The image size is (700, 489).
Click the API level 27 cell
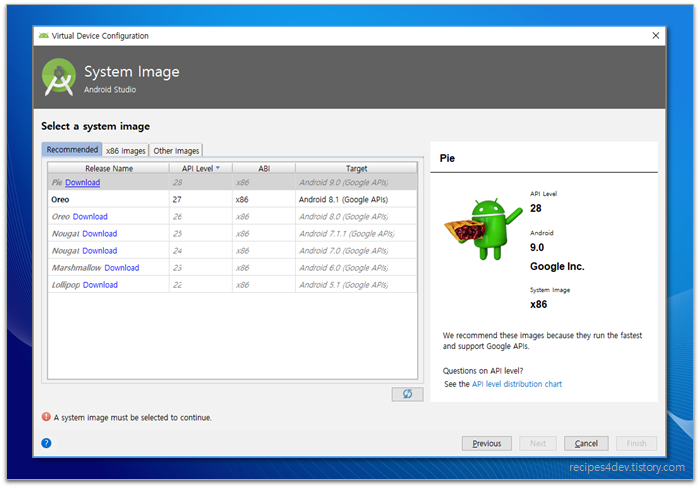click(x=200, y=200)
